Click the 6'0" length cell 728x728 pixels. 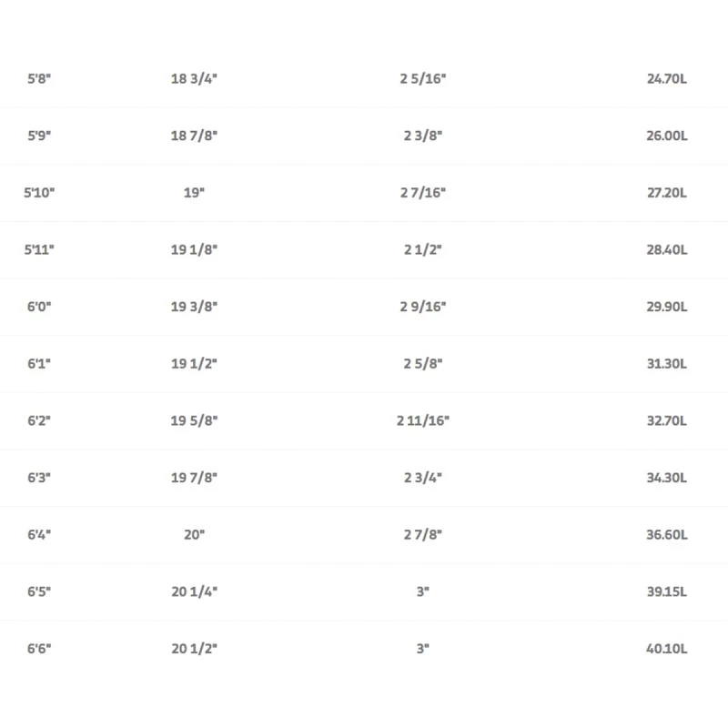coord(39,307)
